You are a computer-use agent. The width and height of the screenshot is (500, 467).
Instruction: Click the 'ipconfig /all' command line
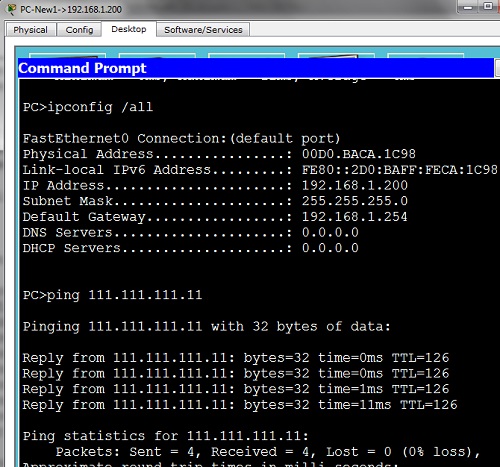click(x=88, y=107)
